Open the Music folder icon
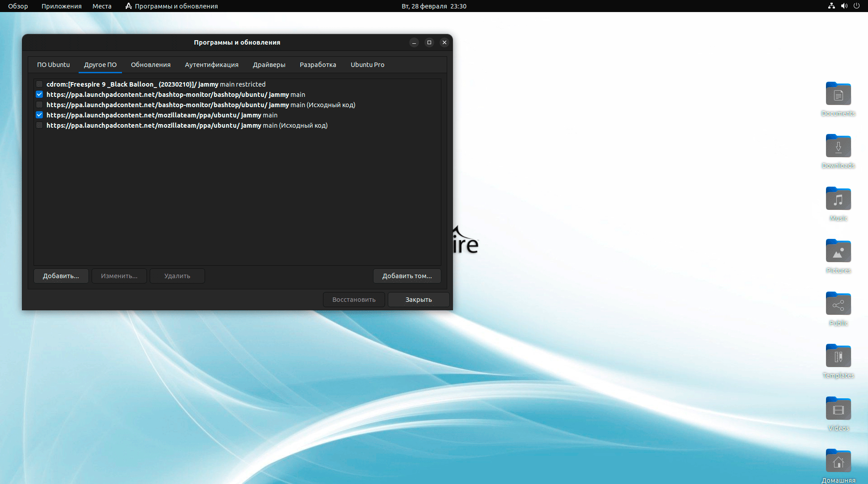The width and height of the screenshot is (868, 484). point(838,199)
